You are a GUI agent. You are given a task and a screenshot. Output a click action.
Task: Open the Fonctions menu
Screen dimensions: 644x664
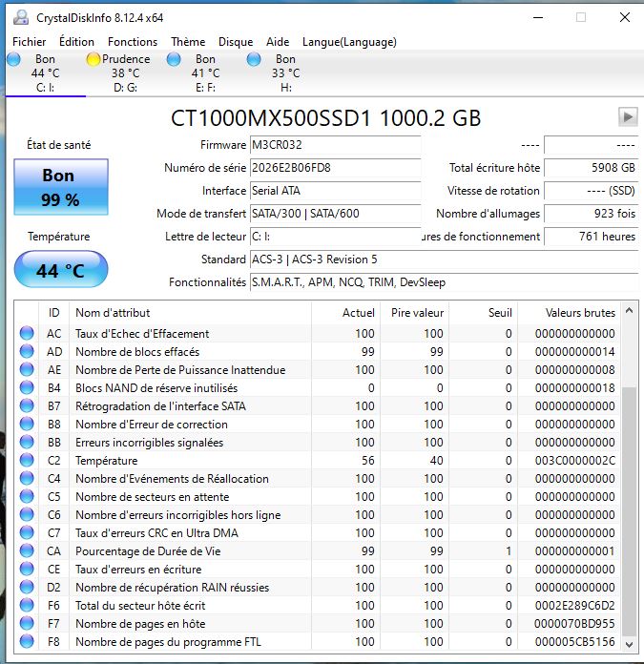133,42
